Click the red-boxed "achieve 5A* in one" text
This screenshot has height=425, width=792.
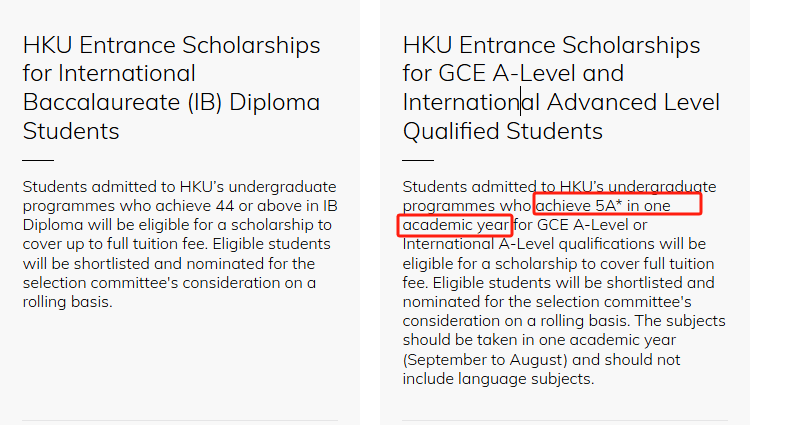[603, 206]
